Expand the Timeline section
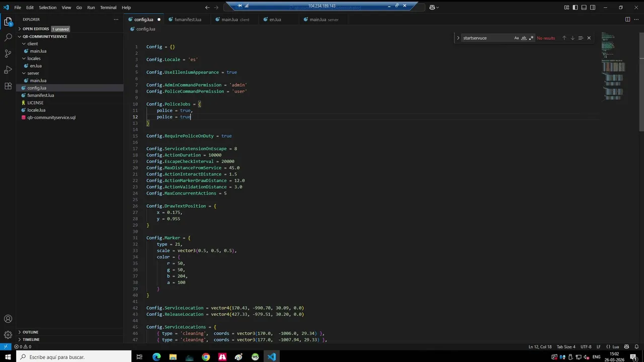The width and height of the screenshot is (644, 362). click(70, 339)
